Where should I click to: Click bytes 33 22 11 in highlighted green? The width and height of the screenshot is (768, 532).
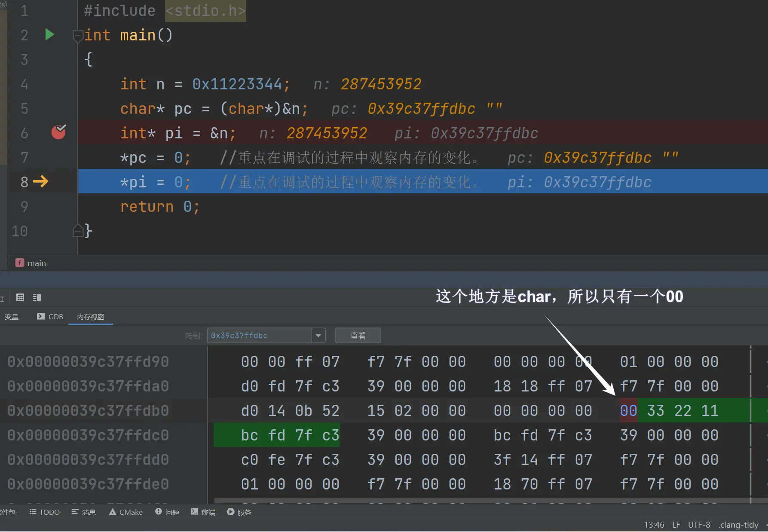pyautogui.click(x=682, y=410)
